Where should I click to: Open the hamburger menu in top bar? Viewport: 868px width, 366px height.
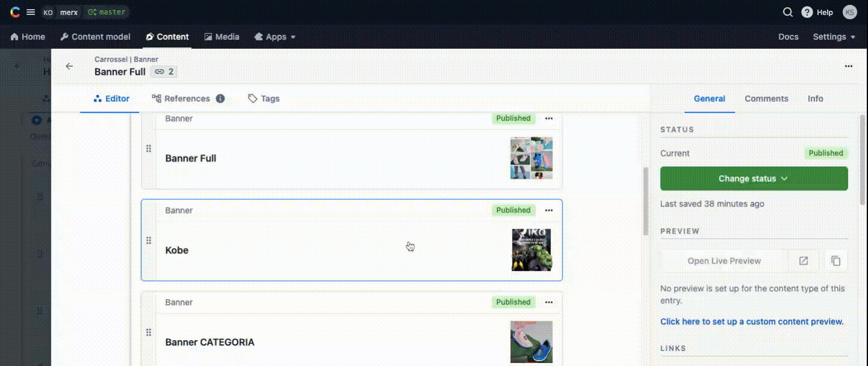(x=31, y=12)
